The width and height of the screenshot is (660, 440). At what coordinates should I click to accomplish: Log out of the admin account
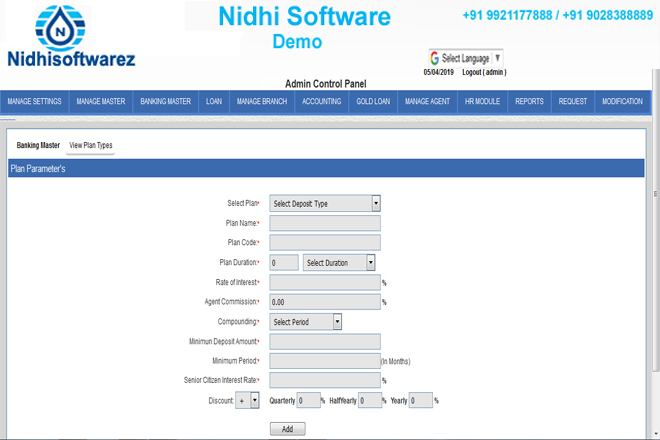tap(484, 72)
